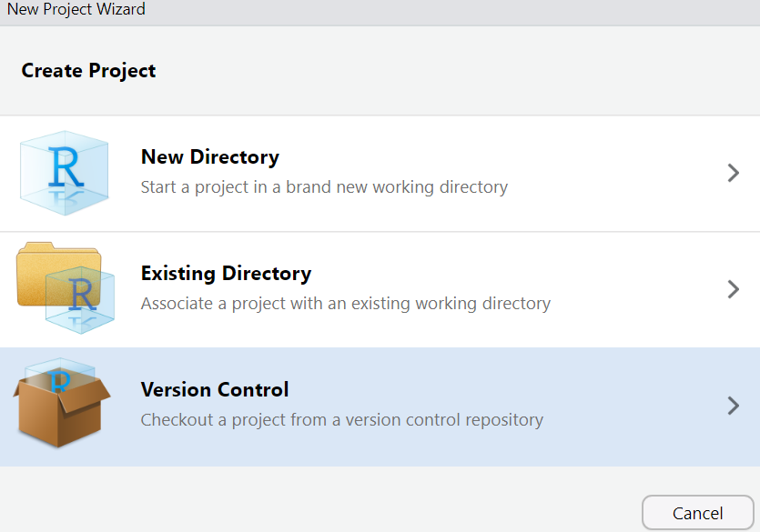The width and height of the screenshot is (760, 532).
Task: Click the New Project Wizard title bar
Action: click(x=380, y=12)
